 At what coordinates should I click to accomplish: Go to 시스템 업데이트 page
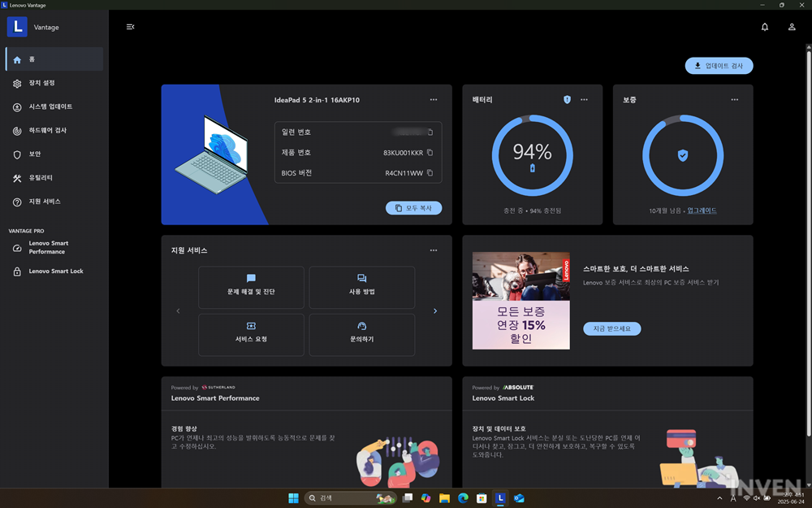click(x=54, y=106)
